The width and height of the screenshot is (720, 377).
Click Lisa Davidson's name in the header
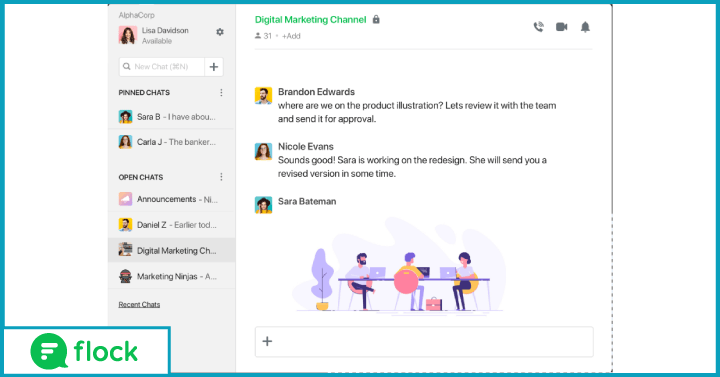point(165,30)
